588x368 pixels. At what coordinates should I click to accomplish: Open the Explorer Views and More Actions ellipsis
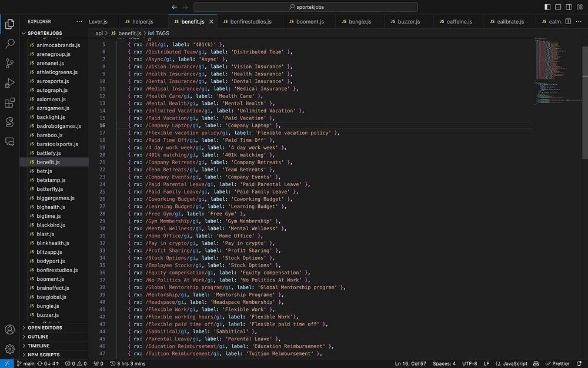coord(79,21)
